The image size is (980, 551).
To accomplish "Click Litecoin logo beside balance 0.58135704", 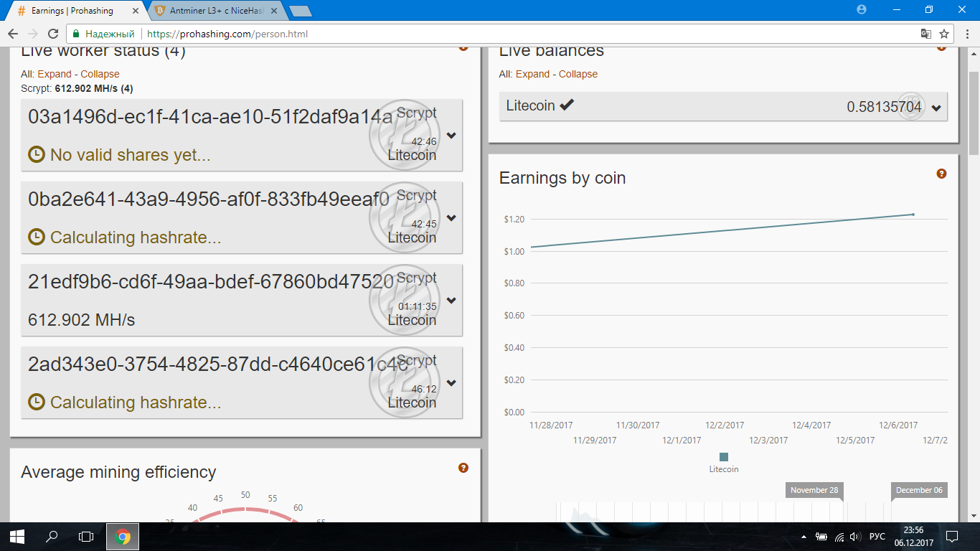I will 912,106.
